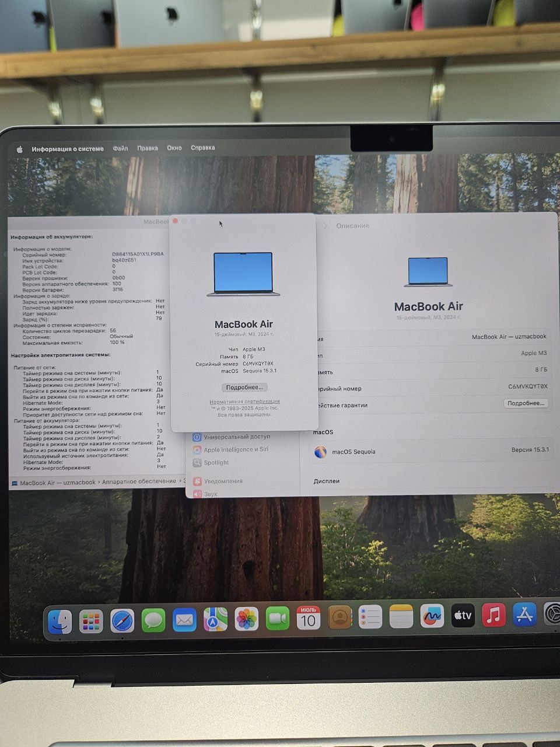Click the MacBook image in About window
560x747 pixels.
[243, 274]
